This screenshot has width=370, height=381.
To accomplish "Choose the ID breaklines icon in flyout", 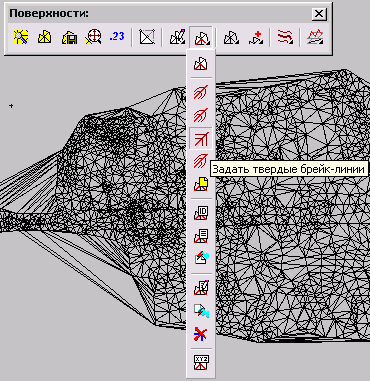I will pos(201,213).
